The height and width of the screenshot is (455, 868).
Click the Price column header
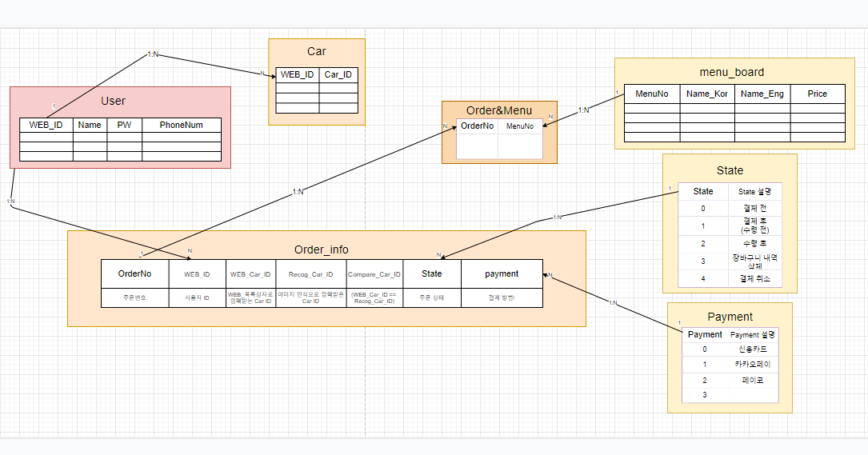(818, 94)
